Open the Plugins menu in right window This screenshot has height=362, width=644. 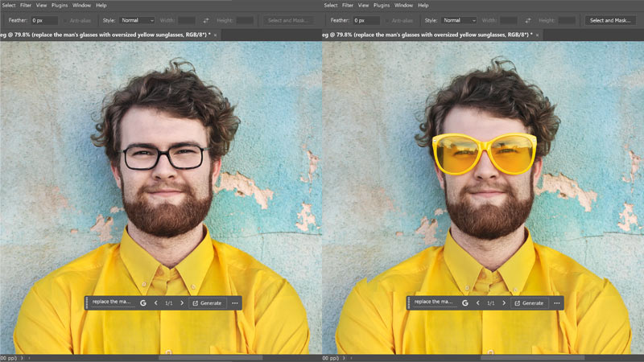tap(382, 6)
